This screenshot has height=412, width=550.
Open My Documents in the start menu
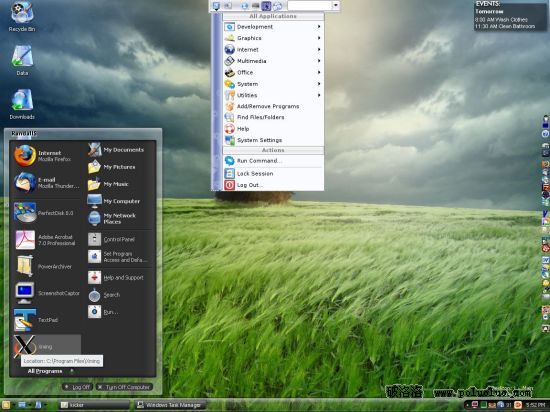coord(119,150)
